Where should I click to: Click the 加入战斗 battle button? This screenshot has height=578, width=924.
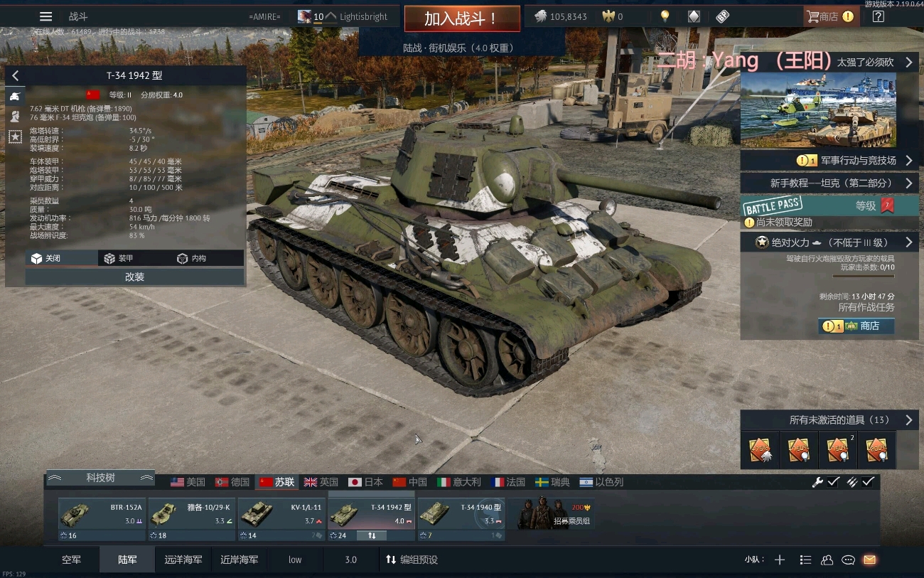pyautogui.click(x=461, y=18)
